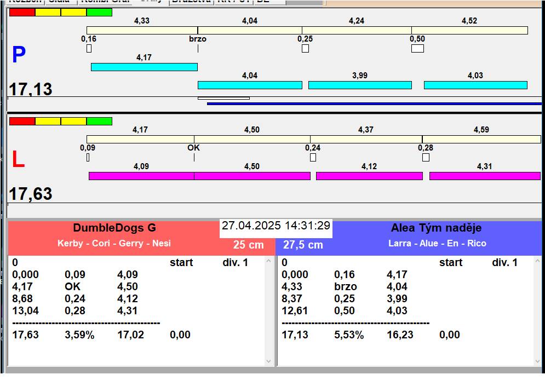The height and width of the screenshot is (392, 545).
Task: Click the red start light in lane P
Action: coord(22,12)
